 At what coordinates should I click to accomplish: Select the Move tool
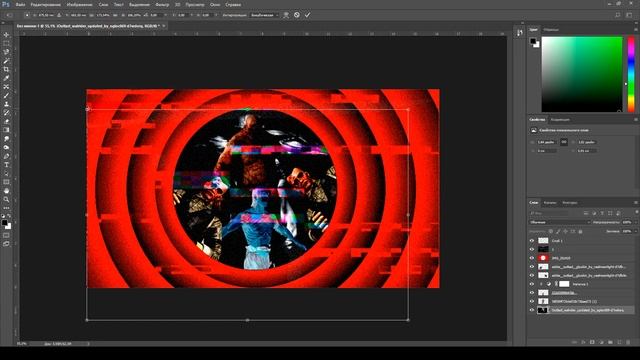click(x=6, y=35)
